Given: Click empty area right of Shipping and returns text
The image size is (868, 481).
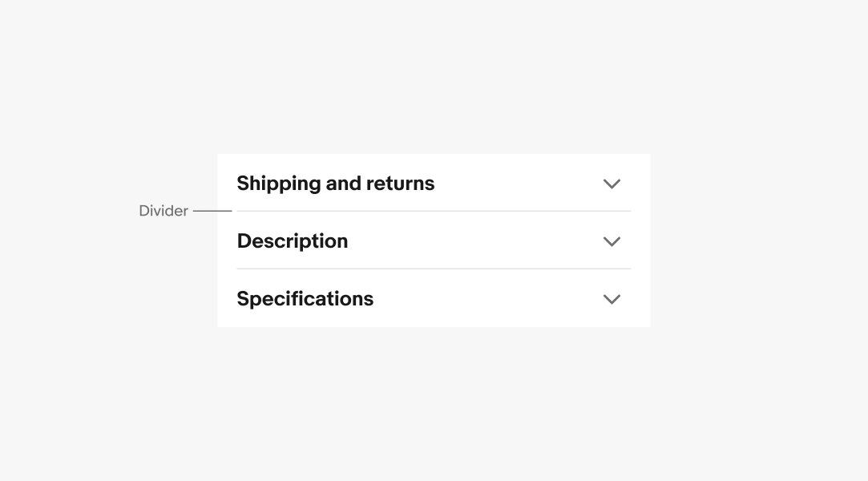Looking at the screenshot, I should coord(517,184).
